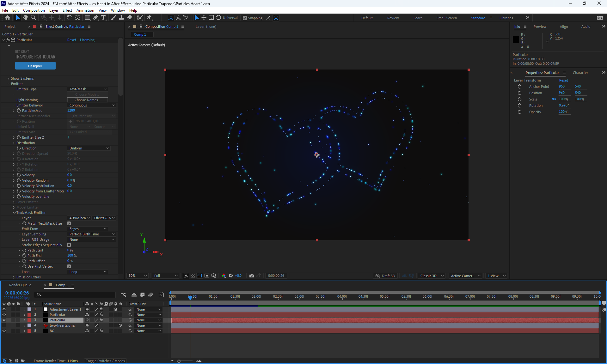The width and height of the screenshot is (607, 364).
Task: Click the Designer button
Action: click(x=35, y=66)
